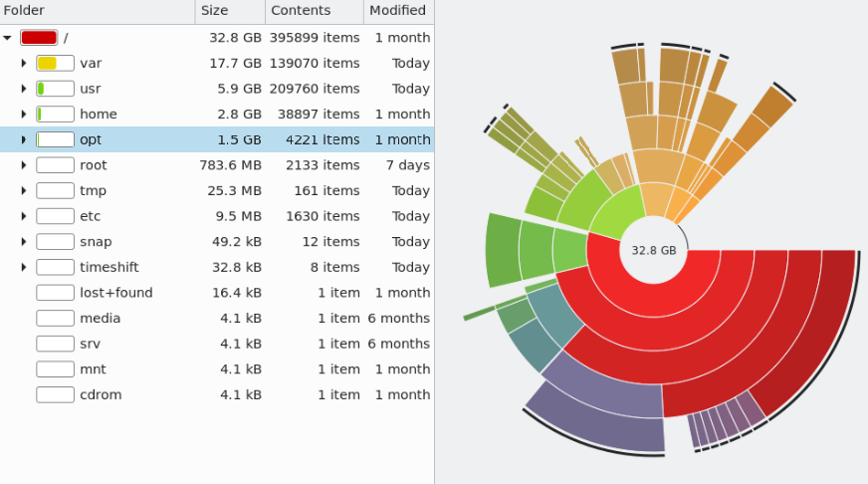Expand the opt folder row
868x484 pixels.
click(x=24, y=139)
